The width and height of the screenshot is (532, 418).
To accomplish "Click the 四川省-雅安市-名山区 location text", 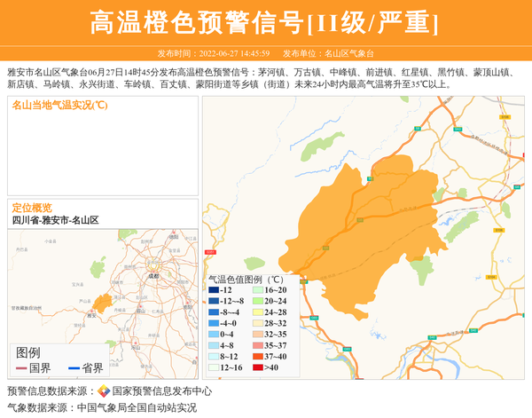I will pos(55,220).
